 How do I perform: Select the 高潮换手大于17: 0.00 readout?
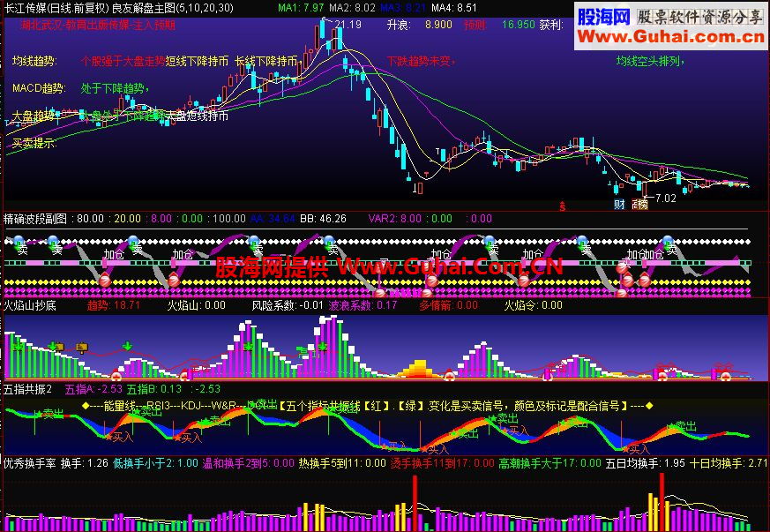(x=550, y=463)
